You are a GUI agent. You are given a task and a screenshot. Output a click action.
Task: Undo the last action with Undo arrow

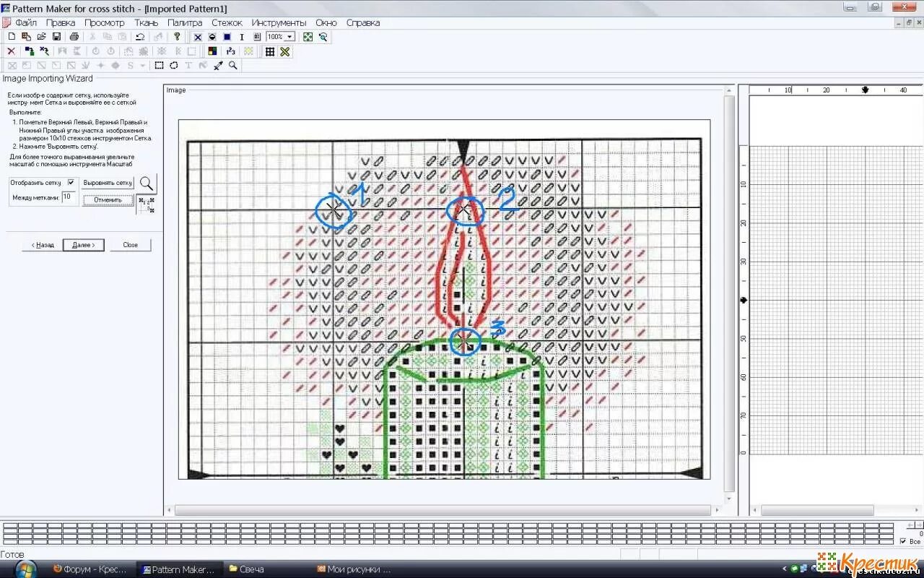(140, 37)
